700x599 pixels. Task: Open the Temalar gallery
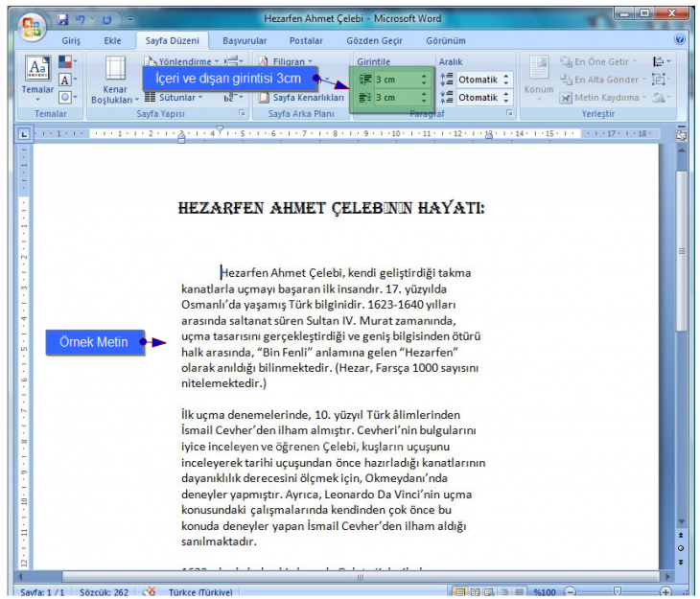pos(37,79)
